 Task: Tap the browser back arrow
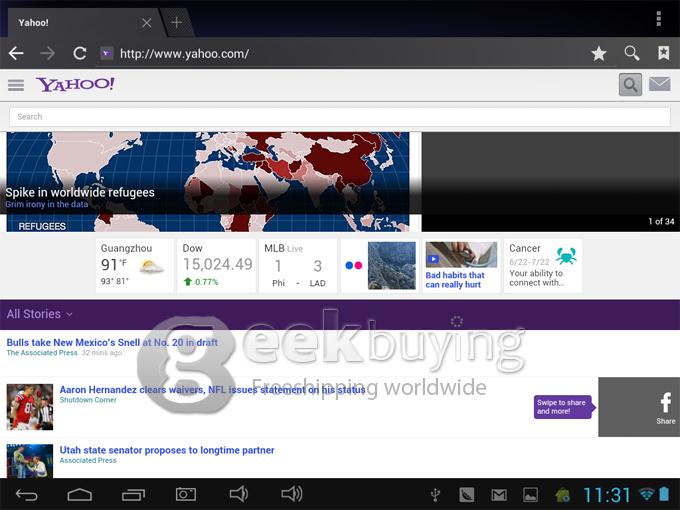click(x=16, y=53)
